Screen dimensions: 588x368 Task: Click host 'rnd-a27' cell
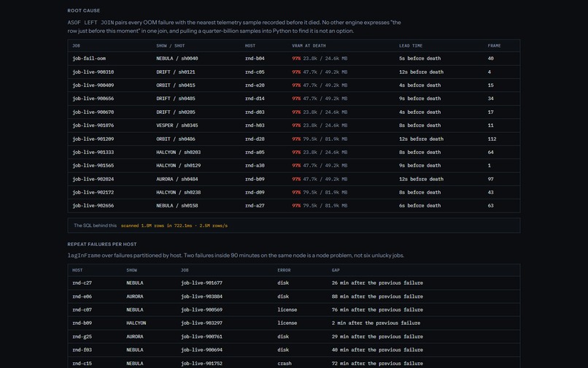(x=255, y=206)
